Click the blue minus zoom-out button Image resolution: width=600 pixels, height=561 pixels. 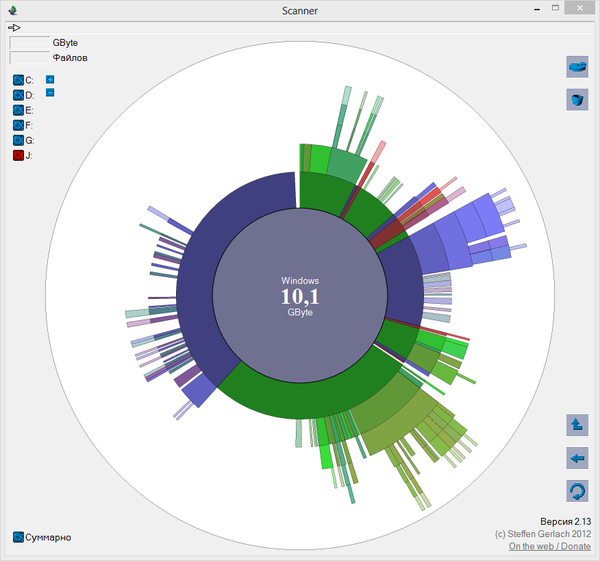[50, 93]
